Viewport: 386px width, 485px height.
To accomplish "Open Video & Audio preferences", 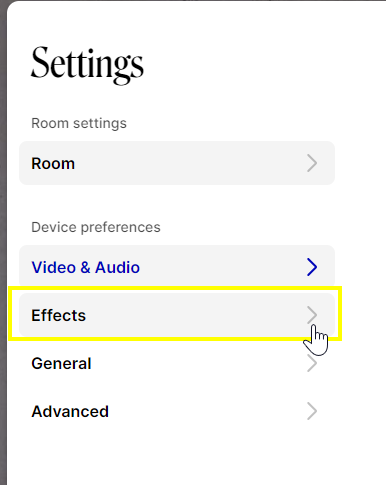I will coord(177,267).
